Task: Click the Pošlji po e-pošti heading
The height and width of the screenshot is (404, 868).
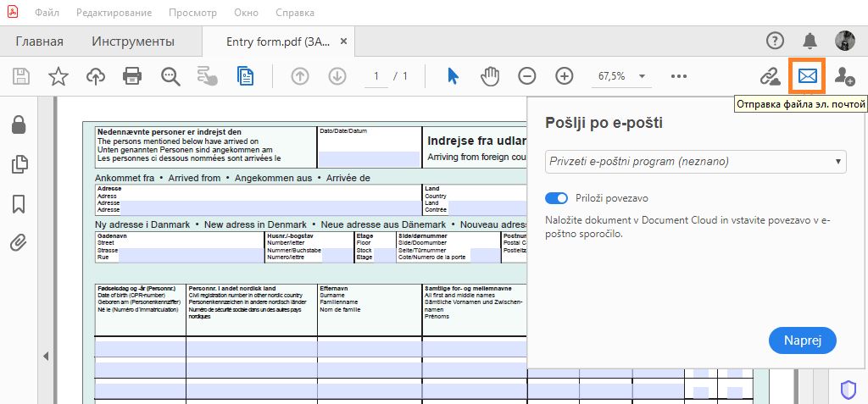Action: pos(604,123)
